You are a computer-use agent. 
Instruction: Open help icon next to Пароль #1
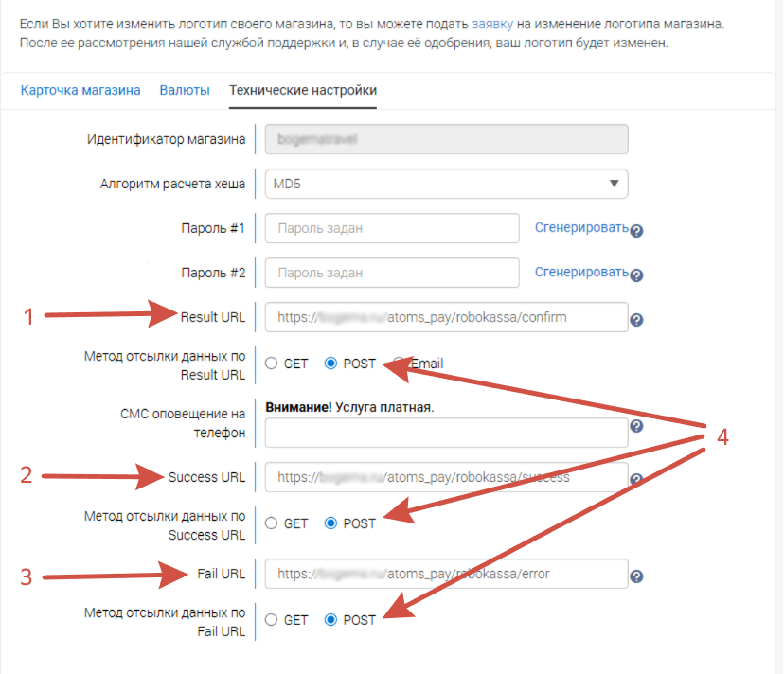[636, 231]
